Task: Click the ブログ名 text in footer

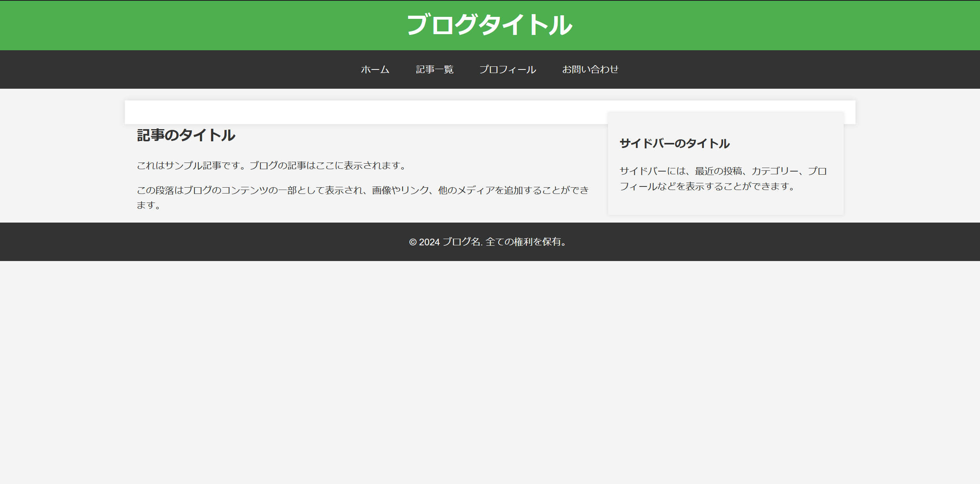Action: tap(462, 242)
